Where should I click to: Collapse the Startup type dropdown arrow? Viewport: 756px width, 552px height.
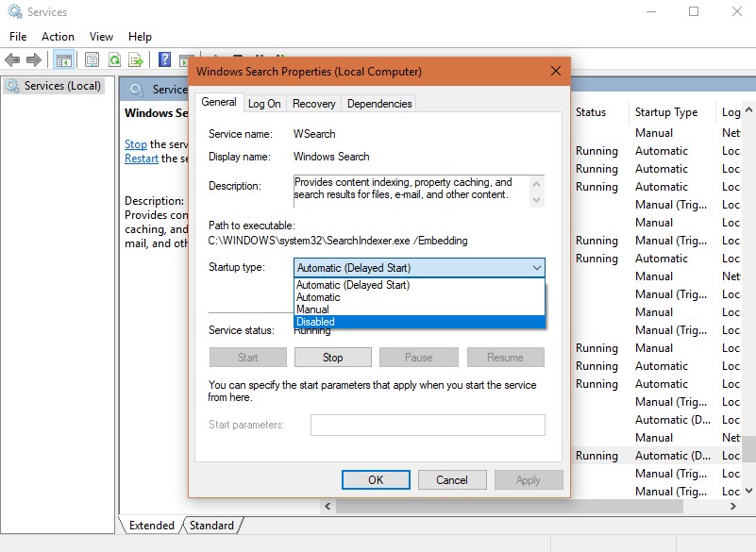536,268
